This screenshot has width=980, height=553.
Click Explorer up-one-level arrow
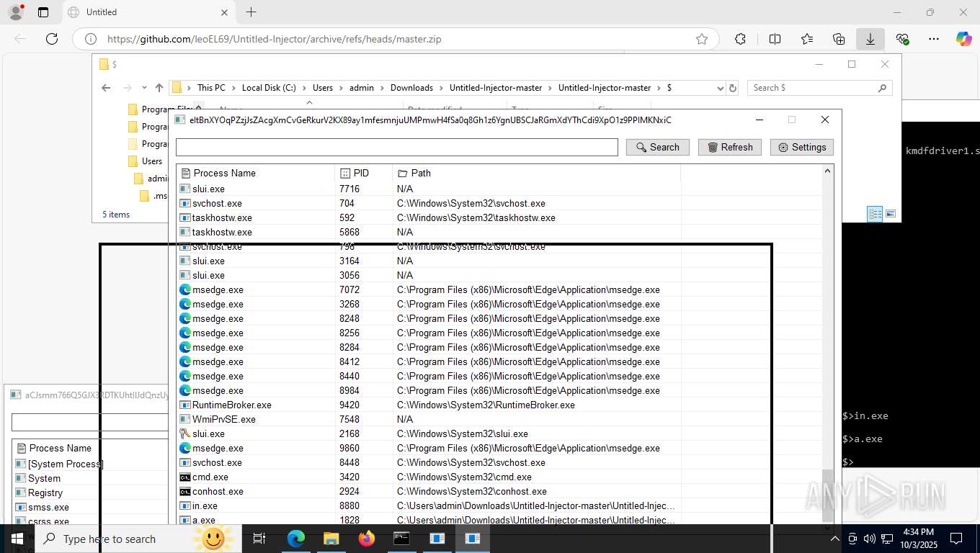(x=159, y=88)
